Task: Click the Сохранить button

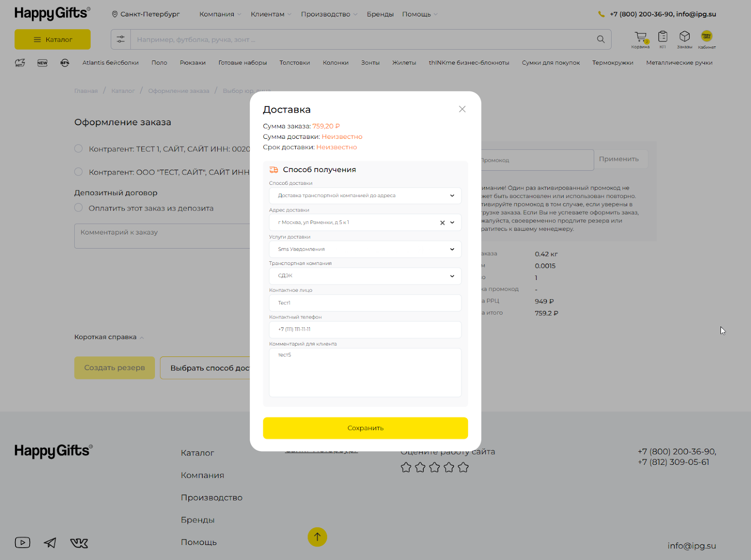Action: (x=365, y=428)
